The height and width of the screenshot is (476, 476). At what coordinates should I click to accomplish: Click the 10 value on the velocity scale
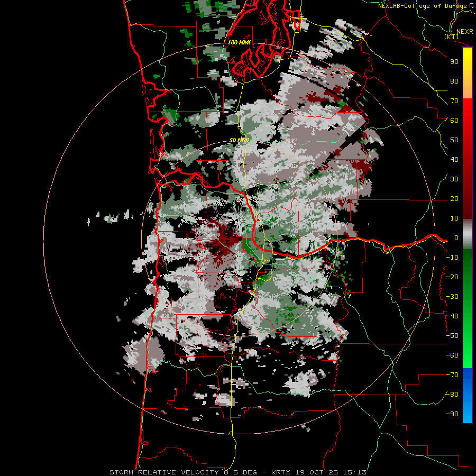point(454,218)
